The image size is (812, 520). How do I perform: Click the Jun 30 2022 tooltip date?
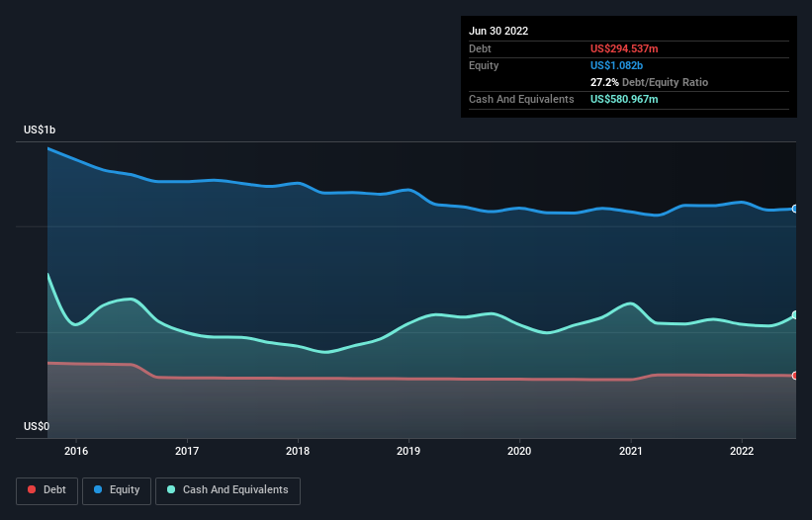(498, 31)
